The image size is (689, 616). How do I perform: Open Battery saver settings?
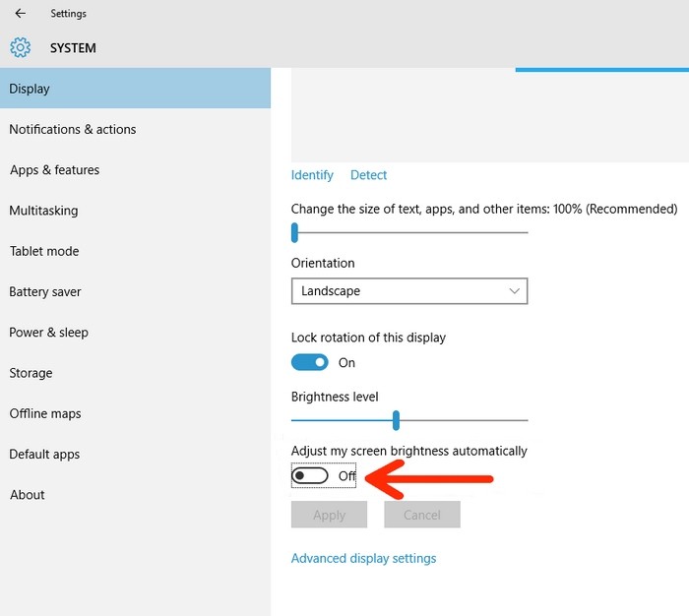pos(45,292)
